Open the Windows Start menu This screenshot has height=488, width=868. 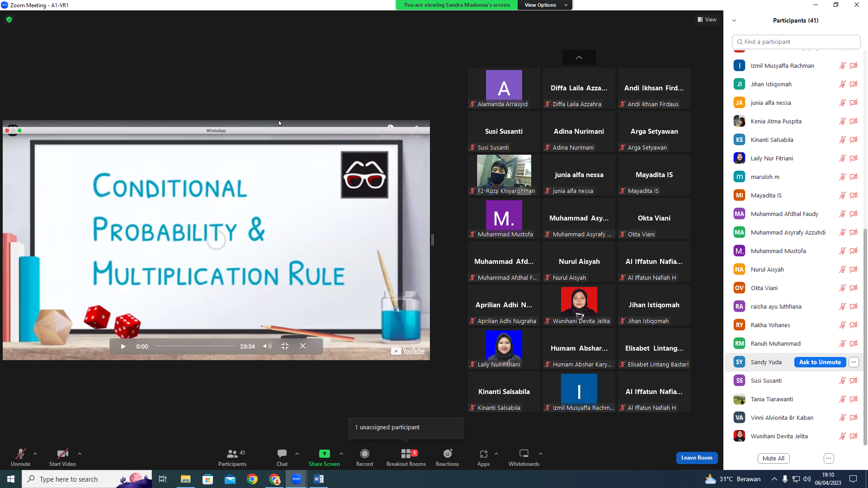[x=11, y=479]
